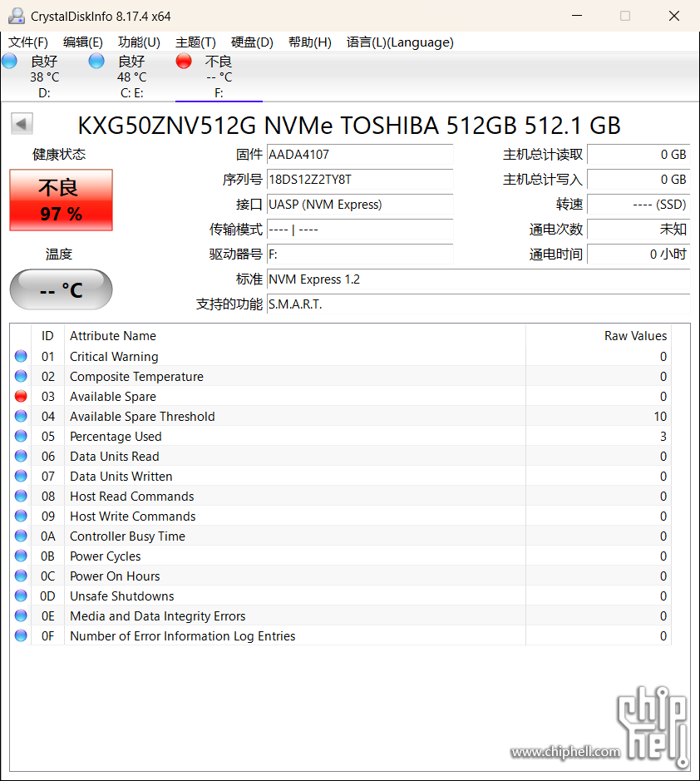Click Number of Error Information Log icon
Image resolution: width=700 pixels, height=781 pixels.
click(x=21, y=635)
